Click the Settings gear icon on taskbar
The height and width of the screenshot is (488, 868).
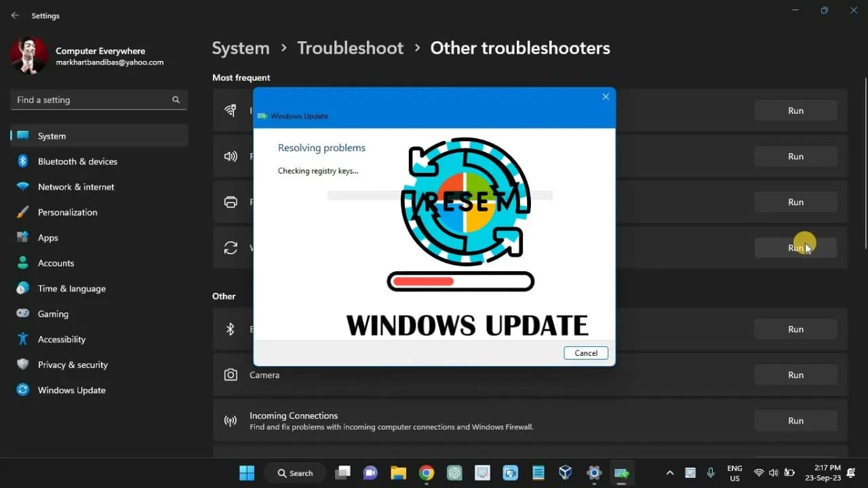(x=593, y=472)
